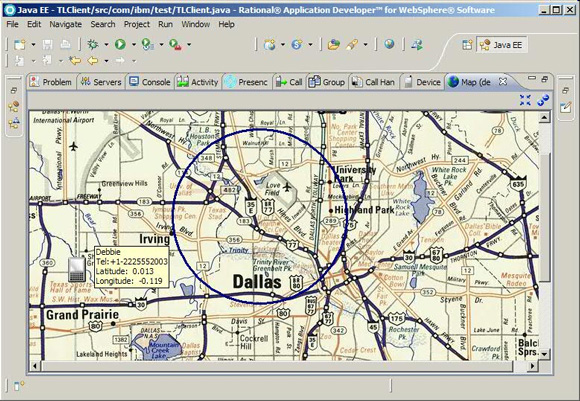
Task: Open the Project menu
Action: (136, 24)
